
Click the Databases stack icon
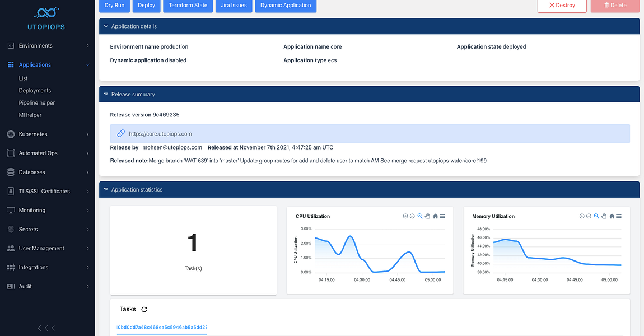point(11,172)
